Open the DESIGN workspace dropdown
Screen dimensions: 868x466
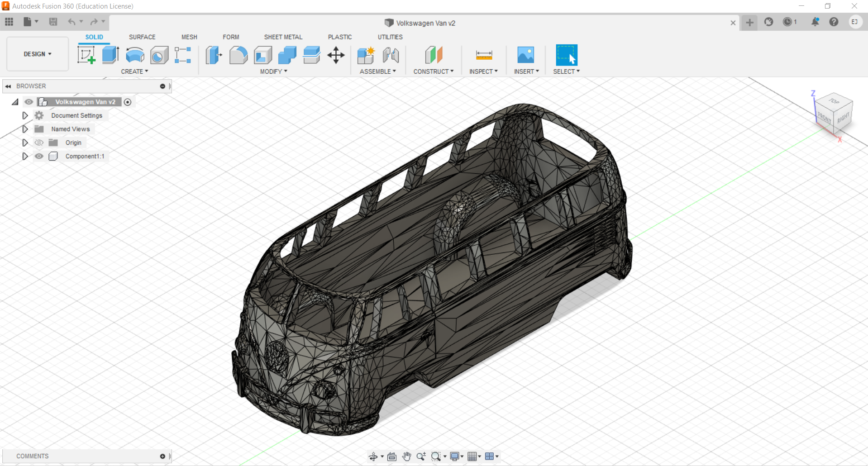(x=38, y=54)
